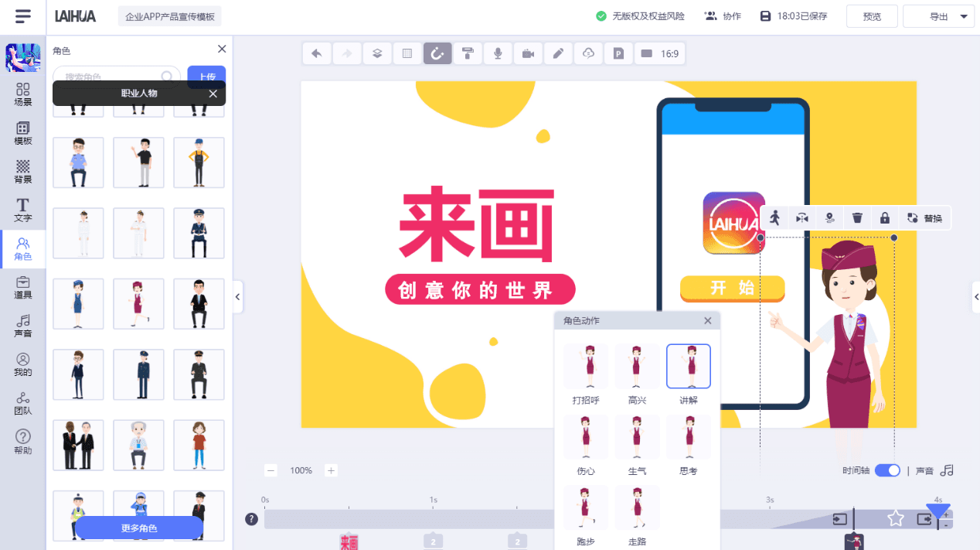The image size is (980, 550).
Task: Lock the stewardess character with lock icon
Action: point(884,217)
